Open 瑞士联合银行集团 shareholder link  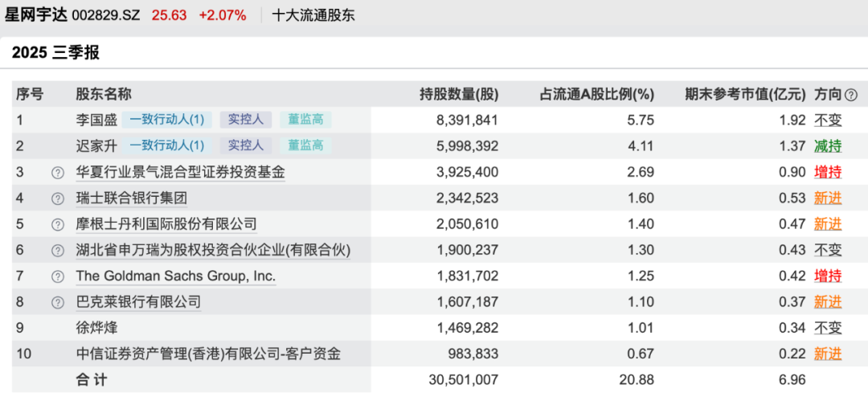coord(133,199)
